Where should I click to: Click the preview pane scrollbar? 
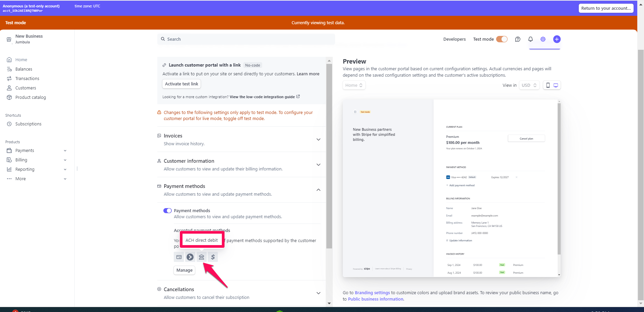[x=559, y=178]
